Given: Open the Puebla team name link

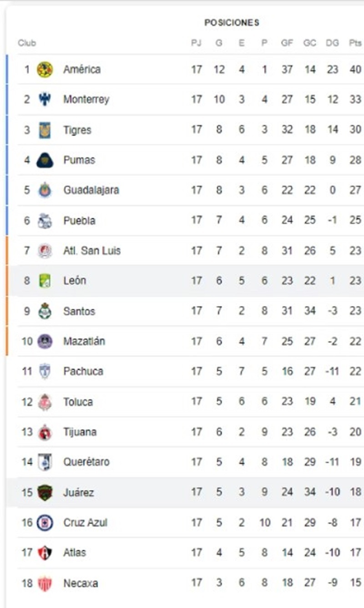Looking at the screenshot, I should pyautogui.click(x=79, y=220).
